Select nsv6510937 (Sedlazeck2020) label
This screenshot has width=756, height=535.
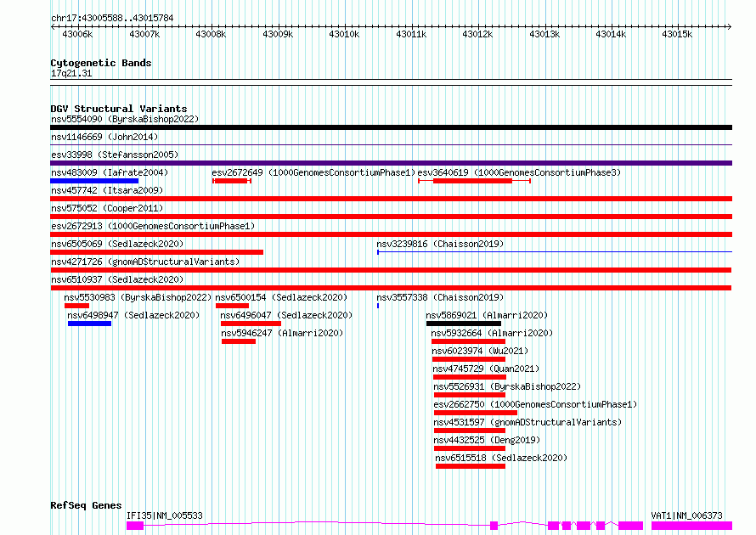117,279
